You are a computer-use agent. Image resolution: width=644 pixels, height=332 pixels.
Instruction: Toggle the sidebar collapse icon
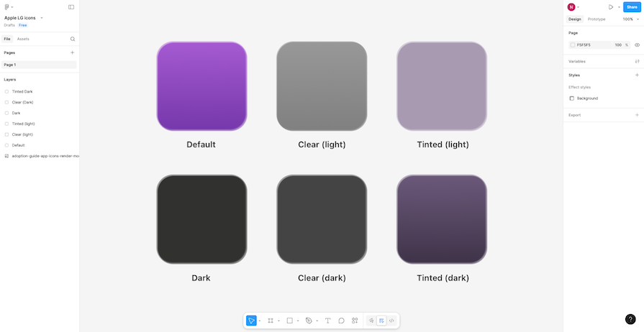pyautogui.click(x=71, y=7)
